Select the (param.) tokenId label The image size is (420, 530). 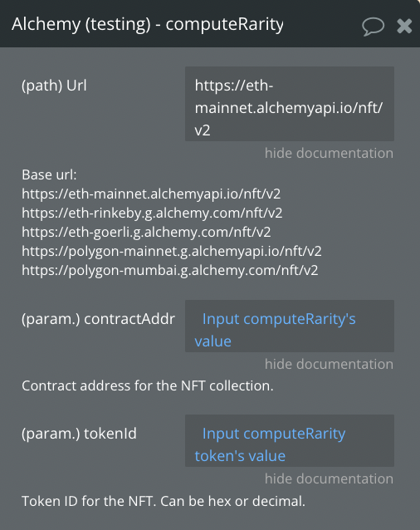click(79, 434)
